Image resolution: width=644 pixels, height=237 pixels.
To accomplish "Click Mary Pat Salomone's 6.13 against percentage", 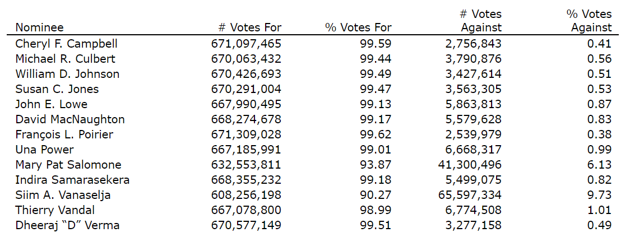I will coord(600,165).
